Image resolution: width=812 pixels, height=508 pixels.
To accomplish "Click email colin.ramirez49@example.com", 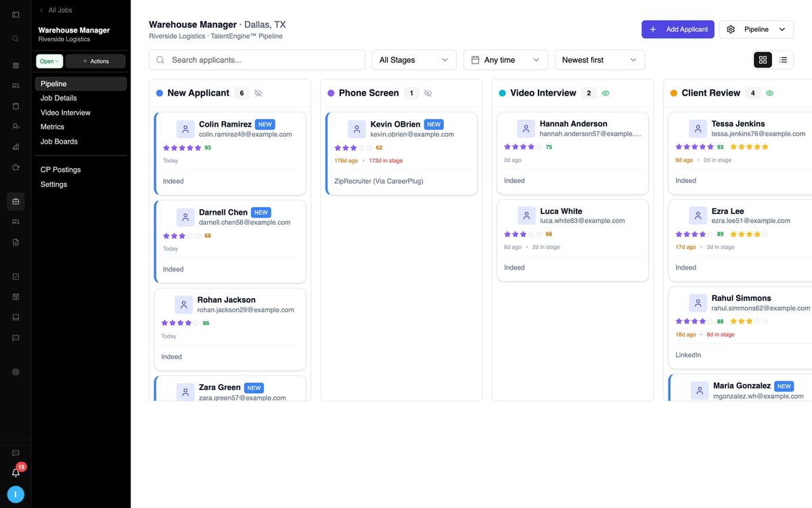I will click(246, 135).
